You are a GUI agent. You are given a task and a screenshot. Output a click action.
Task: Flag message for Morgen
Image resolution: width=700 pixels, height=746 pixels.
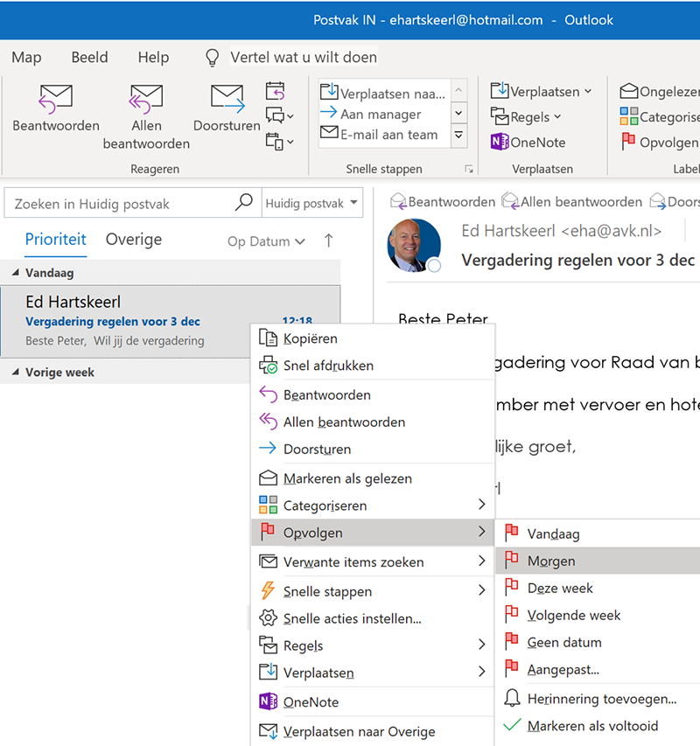coord(598,561)
